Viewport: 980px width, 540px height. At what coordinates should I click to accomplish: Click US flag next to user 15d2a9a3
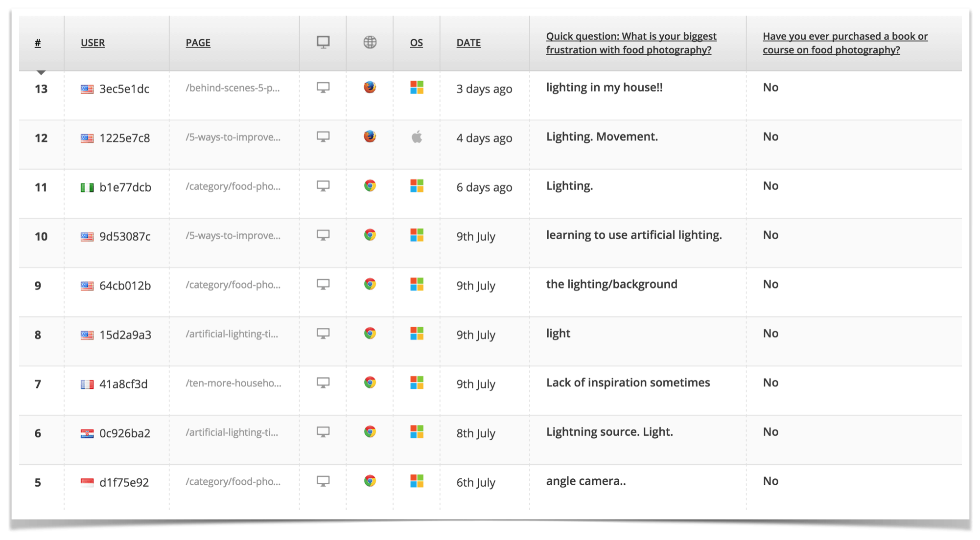[x=87, y=335]
